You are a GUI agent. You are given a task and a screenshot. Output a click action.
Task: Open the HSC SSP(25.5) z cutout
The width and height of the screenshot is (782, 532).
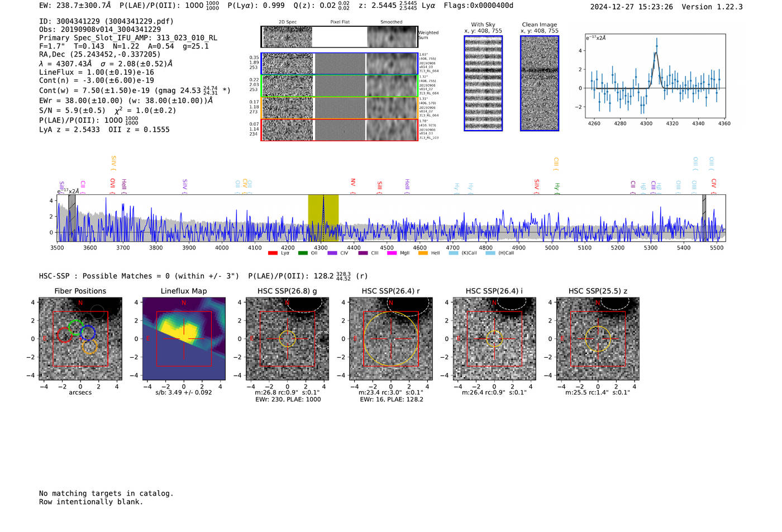(598, 339)
